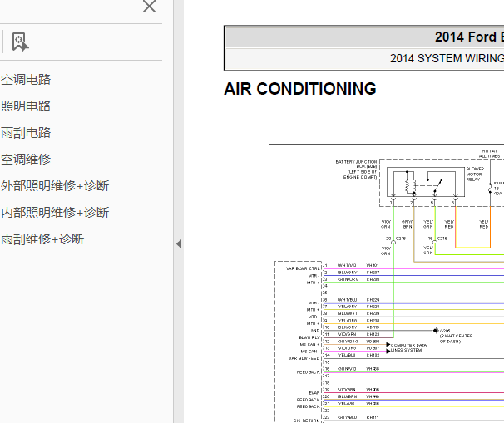The width and height of the screenshot is (504, 423).
Task: Click the COMPUTER DATA LINES SYSTEM label
Action: 408,347
